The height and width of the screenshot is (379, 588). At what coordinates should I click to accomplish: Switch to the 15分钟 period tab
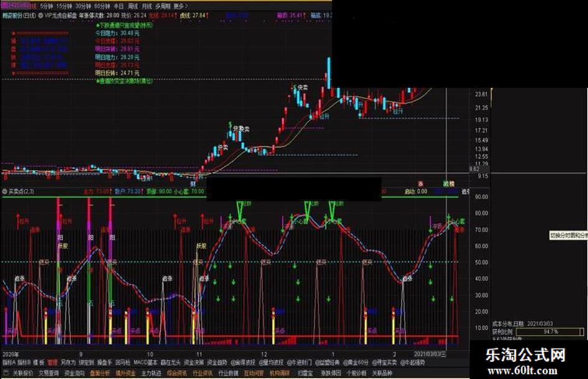click(x=64, y=6)
